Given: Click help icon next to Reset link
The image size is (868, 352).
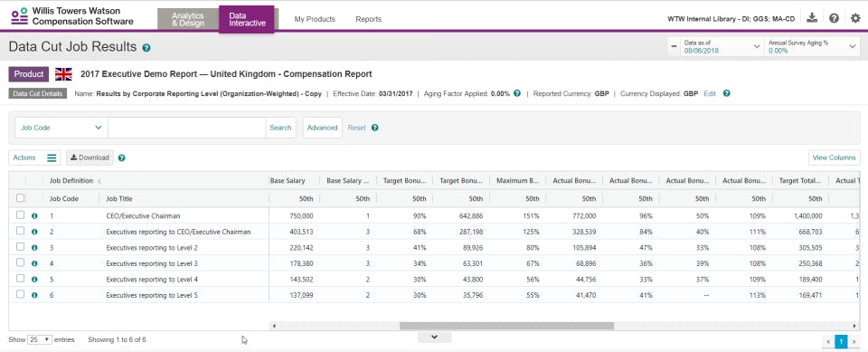Looking at the screenshot, I should [x=374, y=128].
